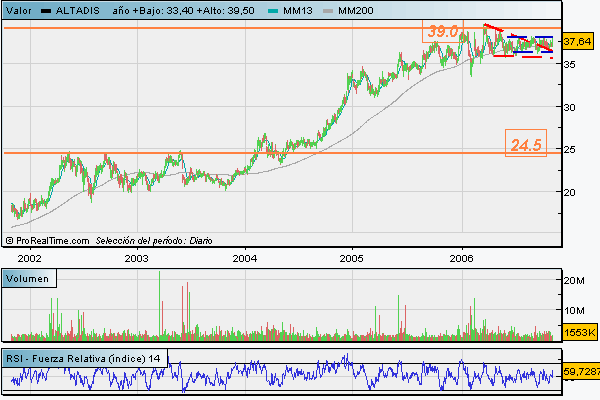Click the price axis label 25
The width and height of the screenshot is (600, 400).
(569, 149)
